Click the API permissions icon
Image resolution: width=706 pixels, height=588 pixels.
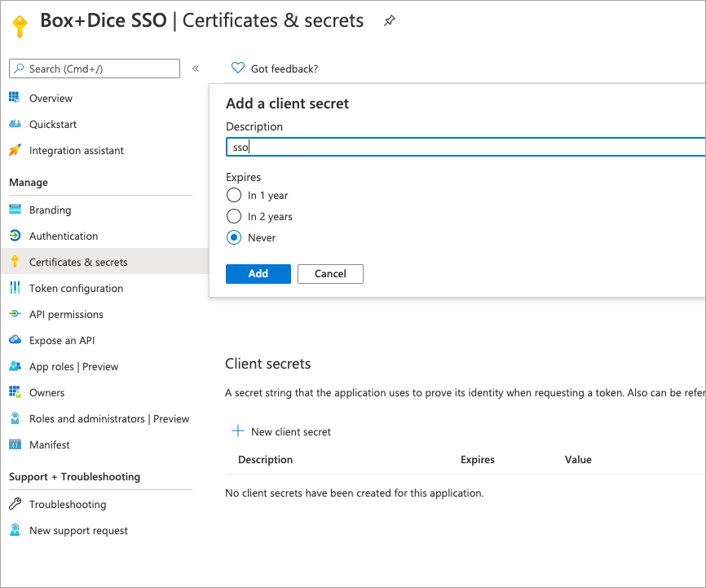click(x=15, y=314)
